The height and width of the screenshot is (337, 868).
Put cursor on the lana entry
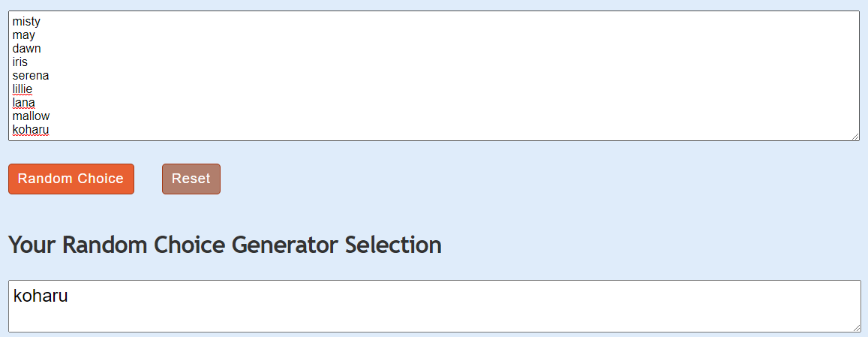pos(23,103)
